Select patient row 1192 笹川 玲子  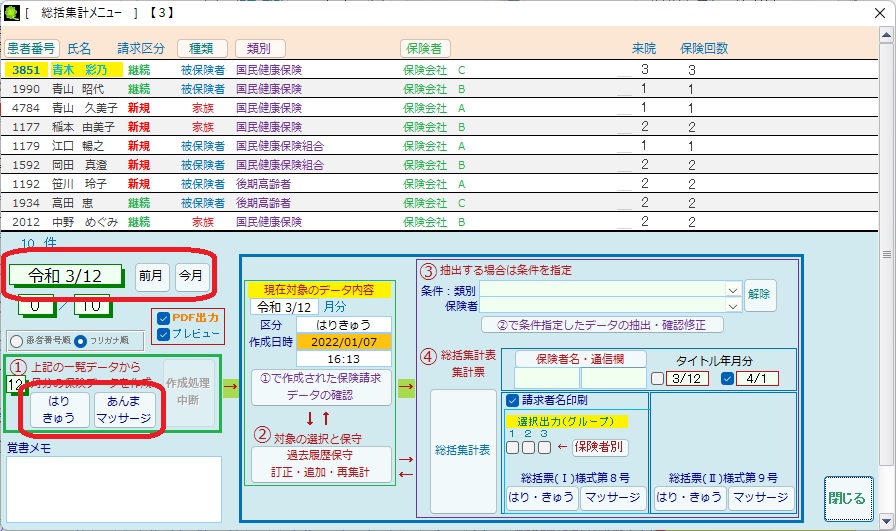439,183
